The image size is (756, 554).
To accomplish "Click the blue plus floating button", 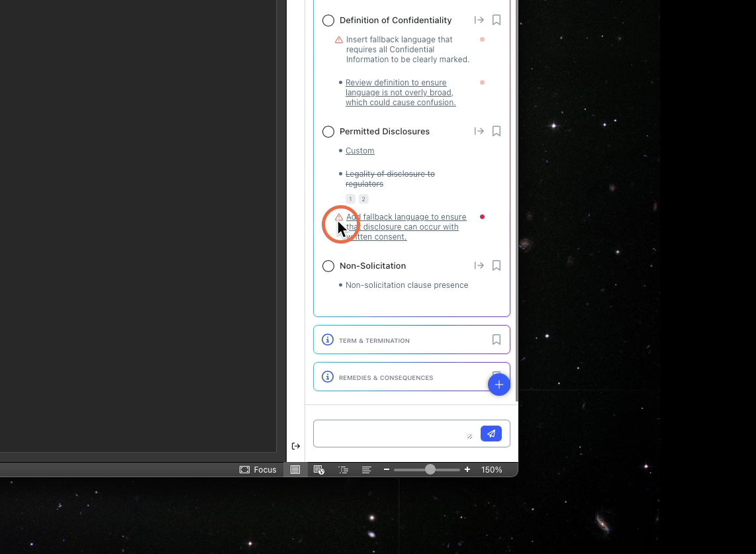I will pyautogui.click(x=498, y=385).
